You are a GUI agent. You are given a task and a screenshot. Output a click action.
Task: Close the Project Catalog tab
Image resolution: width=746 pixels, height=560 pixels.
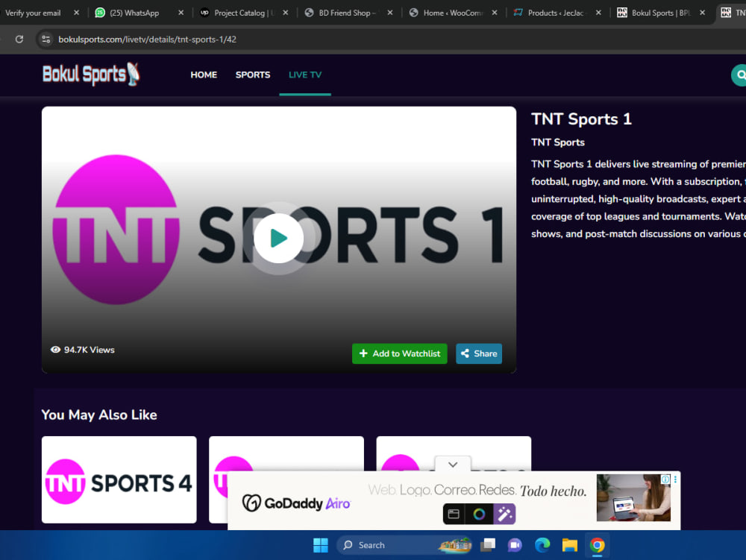pos(286,13)
